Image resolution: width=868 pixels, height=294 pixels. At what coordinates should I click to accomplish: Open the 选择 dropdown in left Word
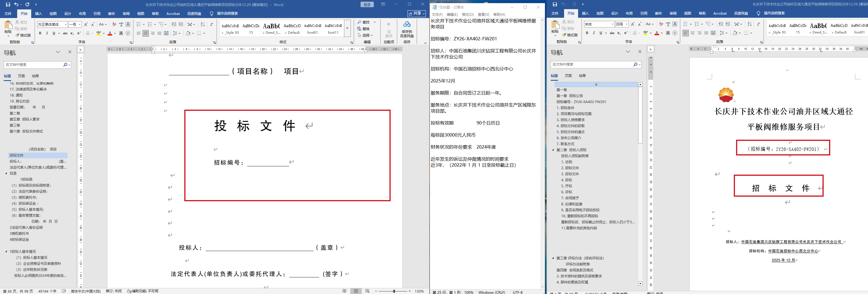[x=365, y=35]
